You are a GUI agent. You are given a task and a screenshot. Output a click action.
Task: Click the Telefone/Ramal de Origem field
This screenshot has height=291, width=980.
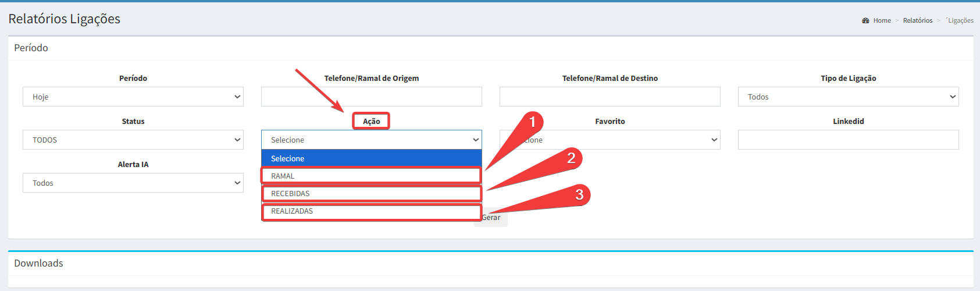pos(371,97)
